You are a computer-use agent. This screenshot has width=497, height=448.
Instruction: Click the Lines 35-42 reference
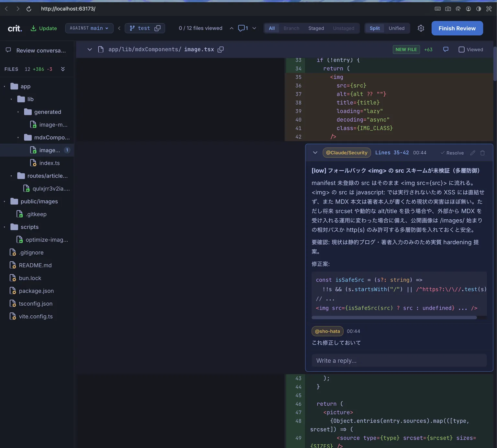coord(392,153)
